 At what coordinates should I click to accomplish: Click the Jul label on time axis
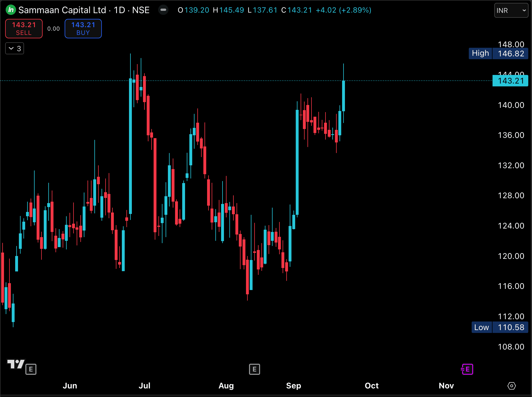pos(144,386)
